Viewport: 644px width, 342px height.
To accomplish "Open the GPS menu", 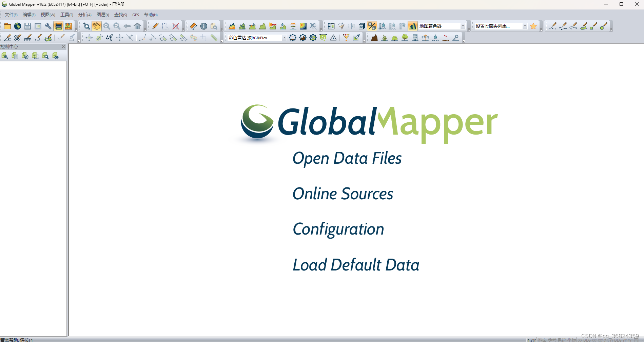I will pos(136,15).
